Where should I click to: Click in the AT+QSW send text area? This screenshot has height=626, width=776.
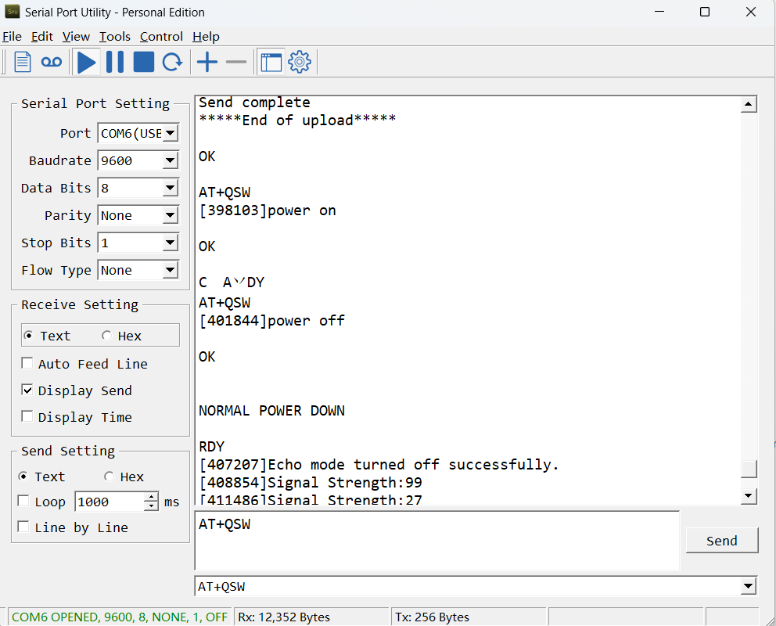click(x=437, y=540)
